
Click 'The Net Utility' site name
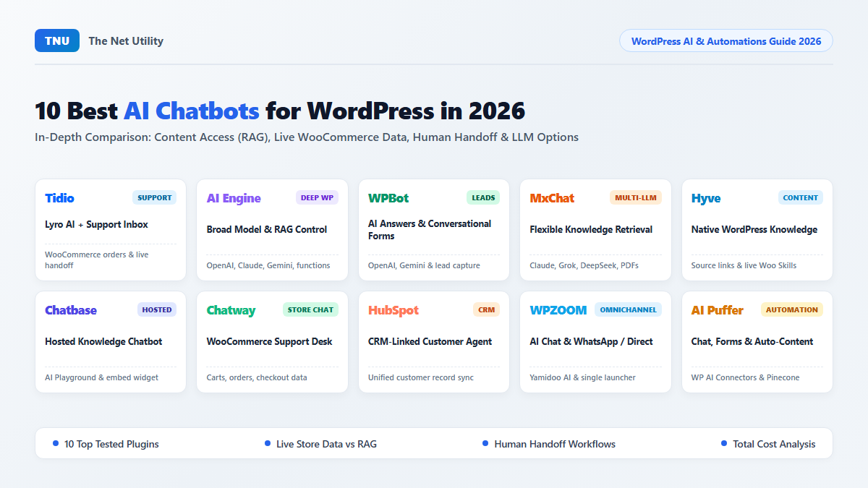[126, 40]
